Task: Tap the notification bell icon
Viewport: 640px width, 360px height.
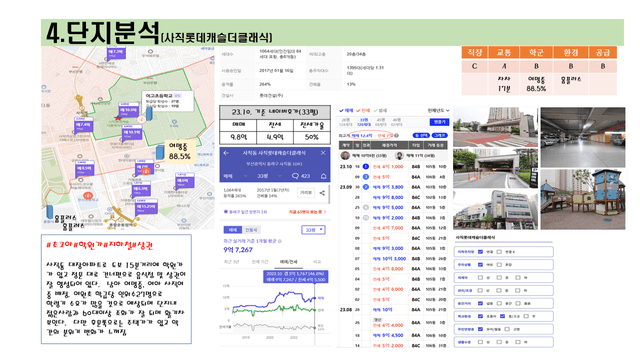Action: pyautogui.click(x=323, y=176)
